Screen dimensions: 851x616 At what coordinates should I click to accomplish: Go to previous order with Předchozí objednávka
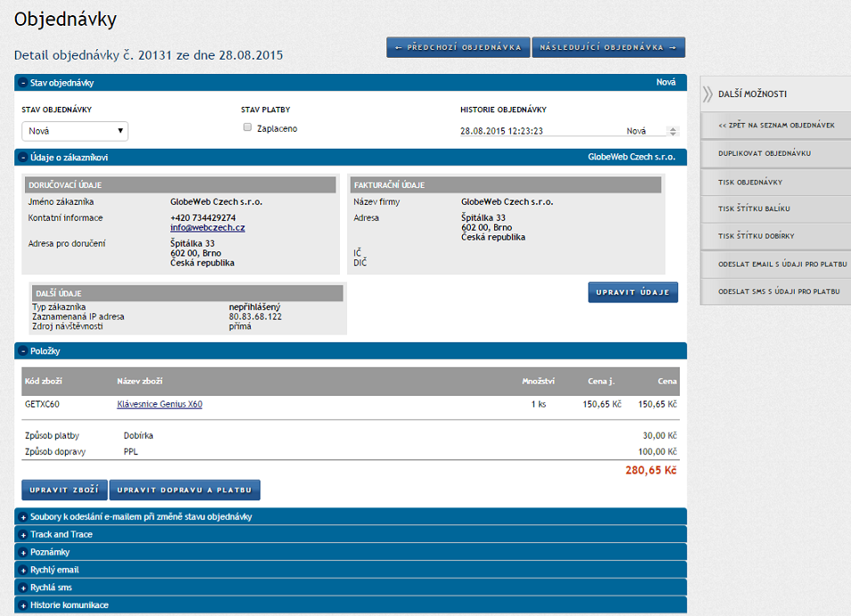(458, 47)
